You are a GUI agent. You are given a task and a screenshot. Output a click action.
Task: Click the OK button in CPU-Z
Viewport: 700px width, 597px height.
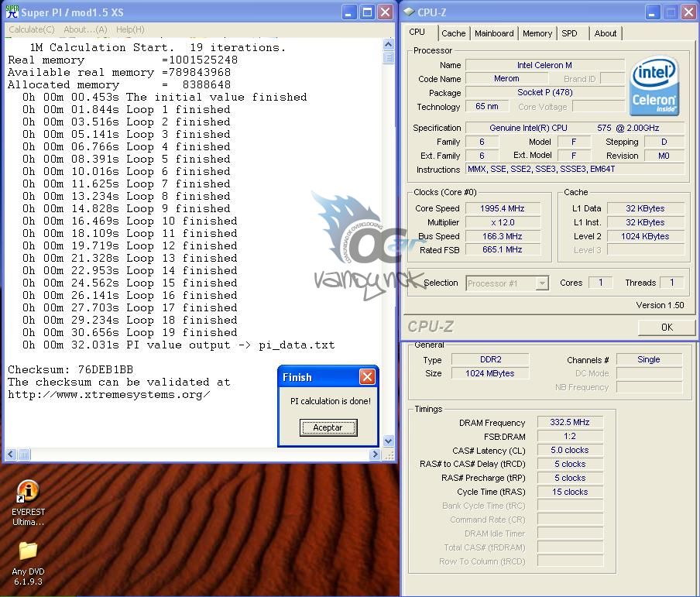pyautogui.click(x=667, y=328)
